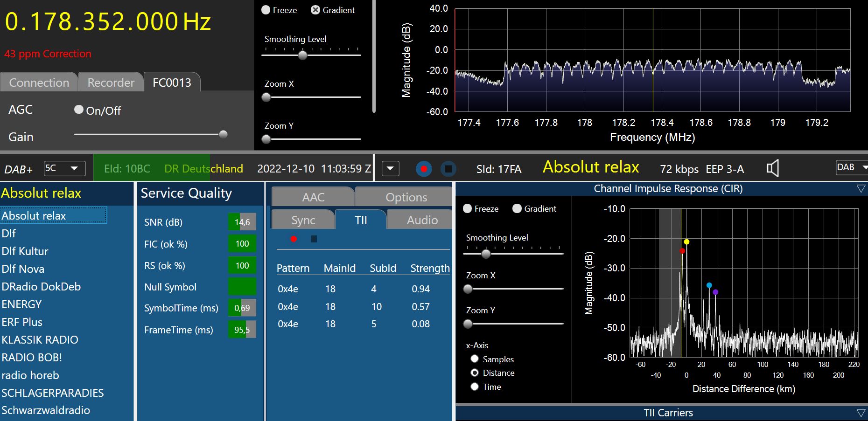Image resolution: width=868 pixels, height=421 pixels.
Task: Mute audio using the speaker icon
Action: pyautogui.click(x=773, y=168)
